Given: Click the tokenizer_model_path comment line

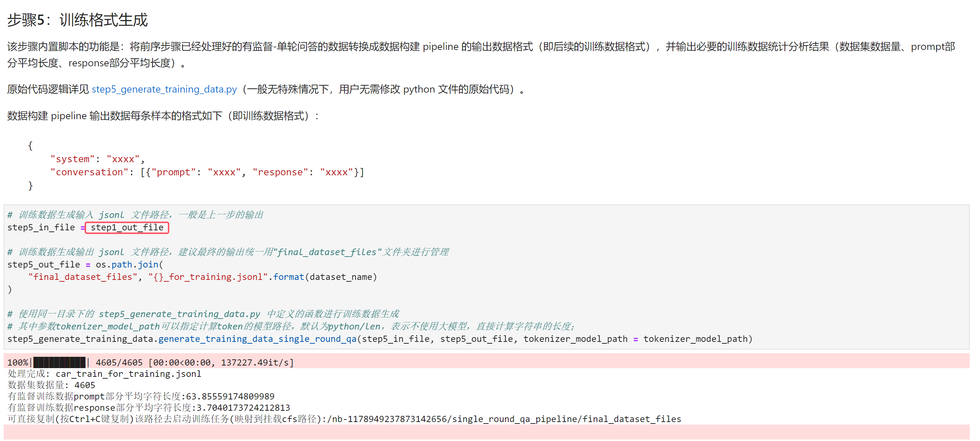Looking at the screenshot, I should (x=291, y=326).
